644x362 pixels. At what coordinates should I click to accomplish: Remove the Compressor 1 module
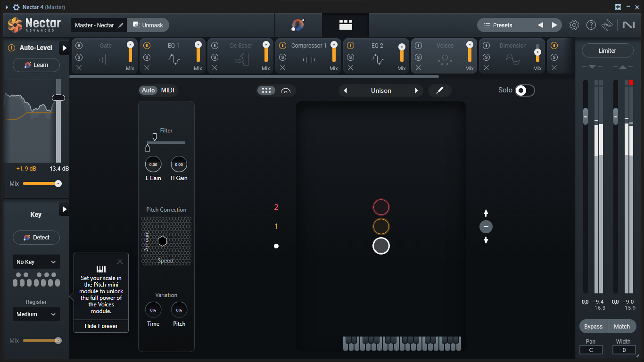(282, 68)
